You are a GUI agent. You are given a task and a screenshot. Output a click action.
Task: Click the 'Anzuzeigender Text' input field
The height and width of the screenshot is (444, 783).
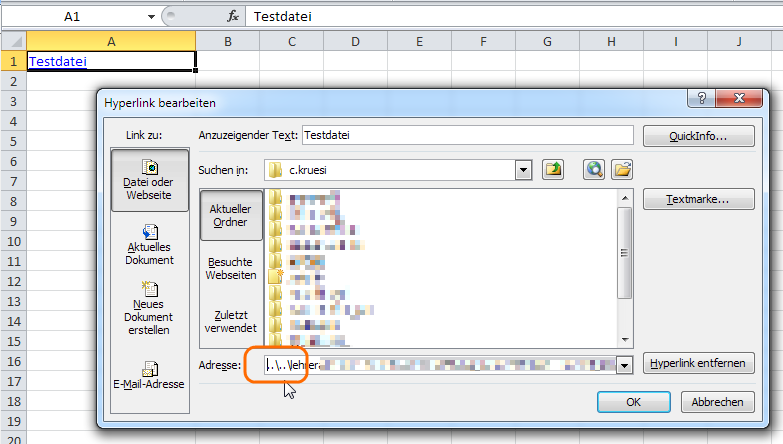(x=467, y=135)
